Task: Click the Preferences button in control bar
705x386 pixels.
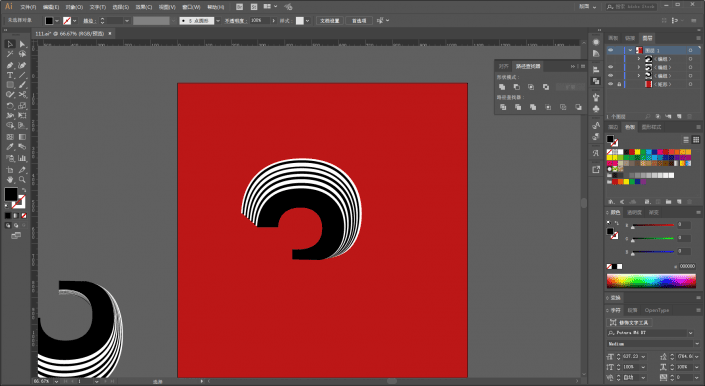Action: point(359,21)
